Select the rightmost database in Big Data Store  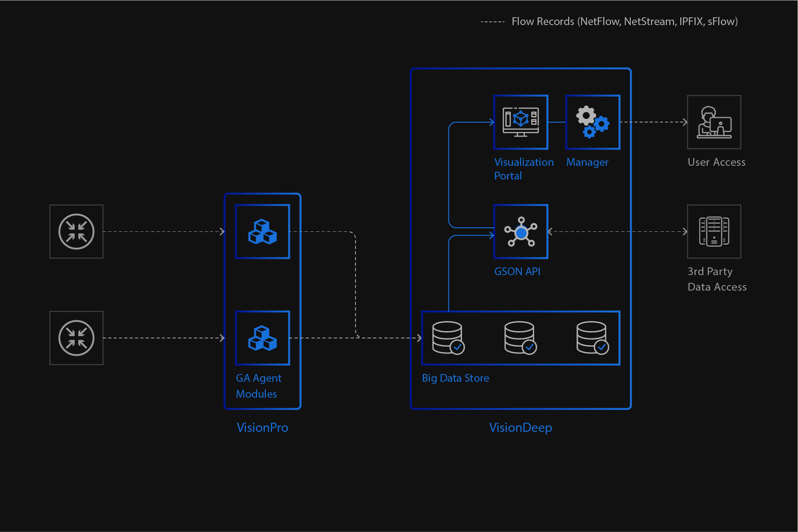(592, 338)
